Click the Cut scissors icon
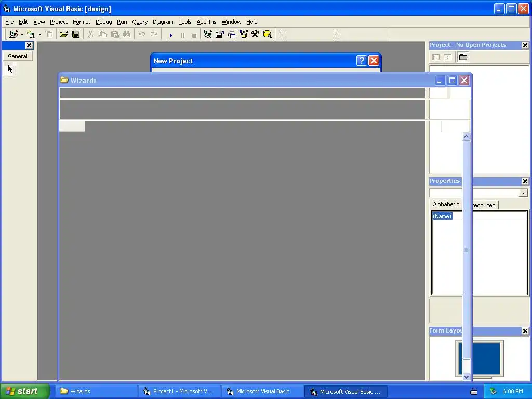The width and height of the screenshot is (532, 399). pyautogui.click(x=90, y=34)
